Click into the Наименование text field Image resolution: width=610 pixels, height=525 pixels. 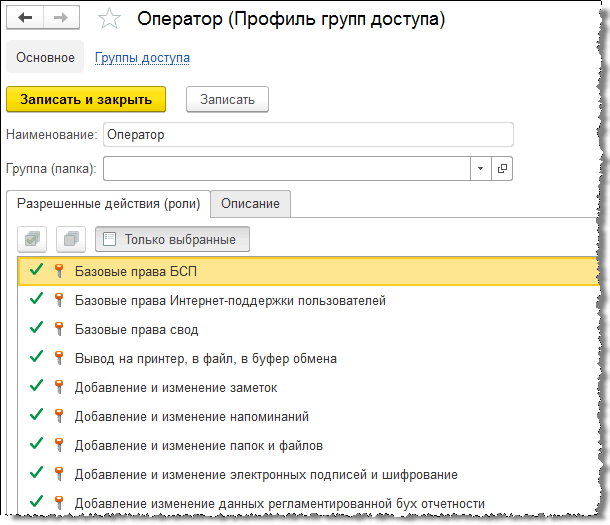(308, 134)
